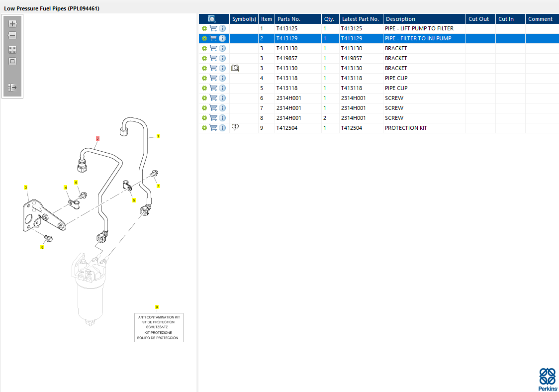559x392 pixels.
Task: Select 'PIPE - LIFT PUMP TO FILTER' description
Action: click(419, 28)
